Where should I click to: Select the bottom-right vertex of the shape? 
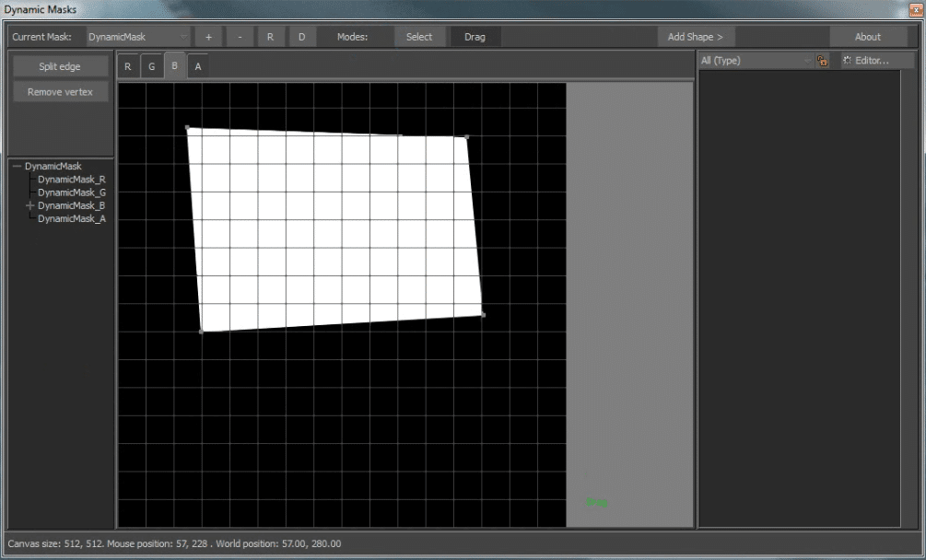coord(483,315)
